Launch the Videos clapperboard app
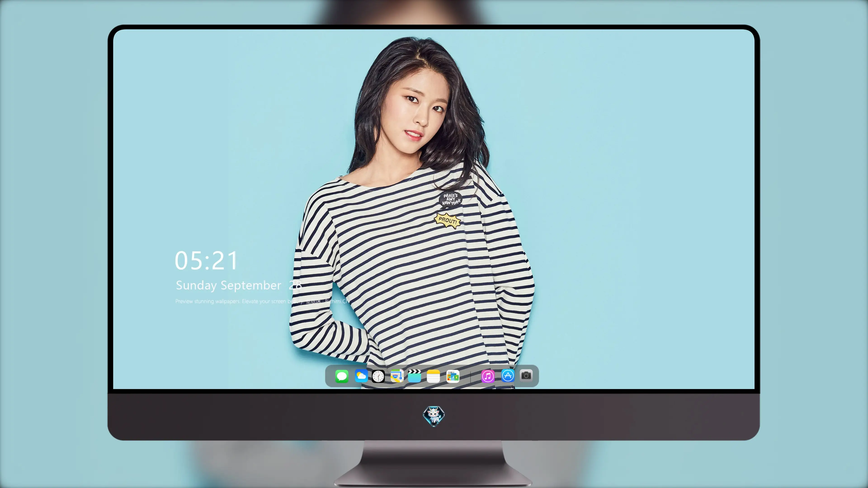This screenshot has height=488, width=868. (415, 376)
